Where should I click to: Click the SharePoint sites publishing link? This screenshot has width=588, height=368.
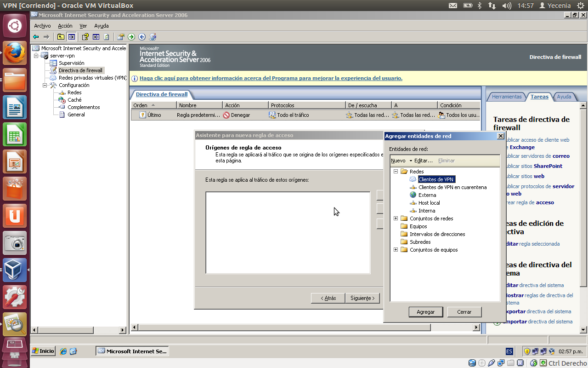pos(534,166)
